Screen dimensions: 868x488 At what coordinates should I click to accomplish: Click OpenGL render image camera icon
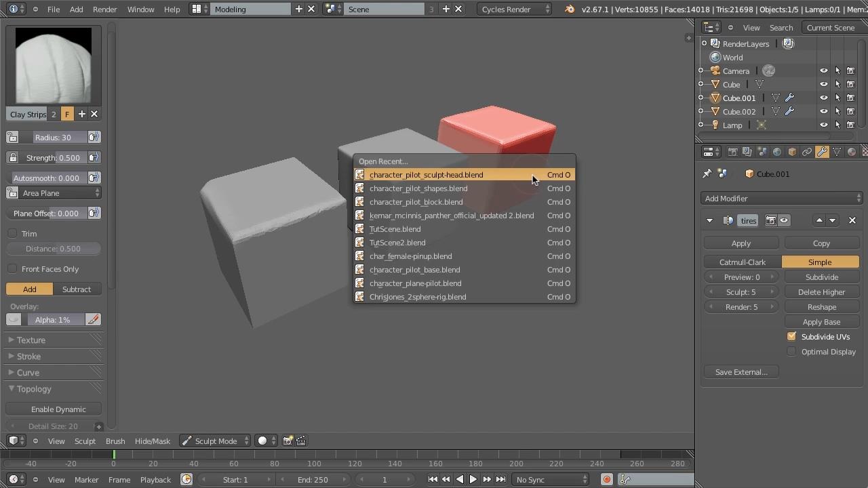tap(288, 441)
